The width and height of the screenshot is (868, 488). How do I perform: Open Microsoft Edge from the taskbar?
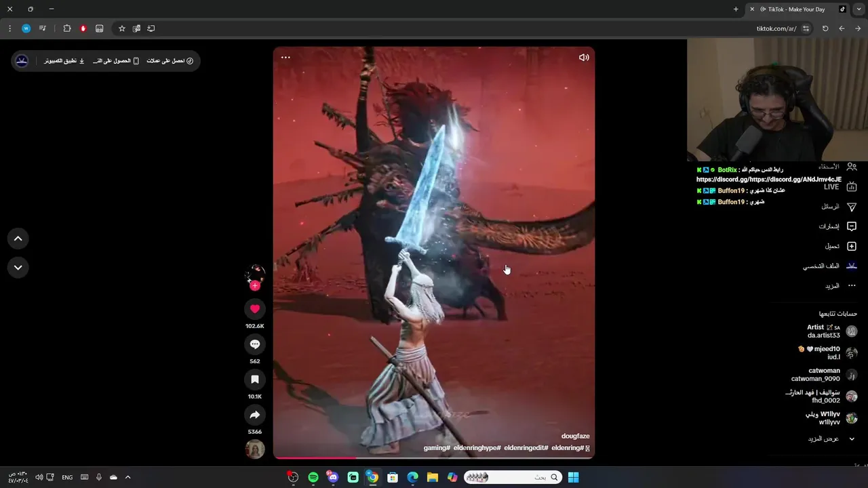412,477
